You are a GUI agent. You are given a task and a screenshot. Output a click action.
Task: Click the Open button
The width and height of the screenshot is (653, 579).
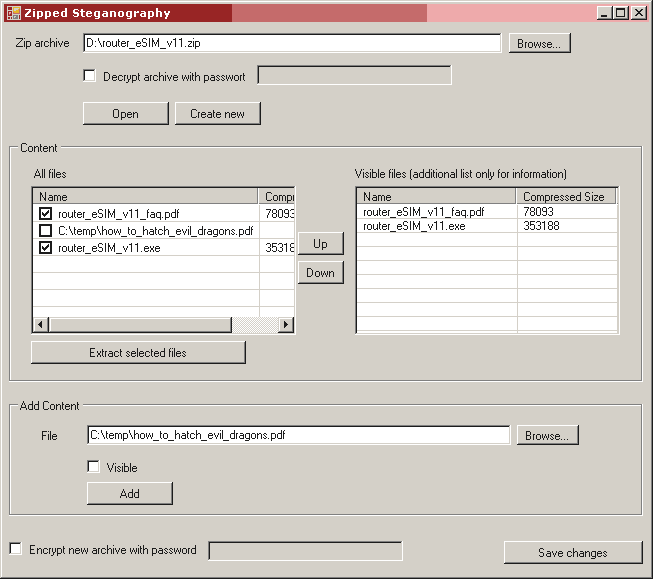[x=126, y=113]
